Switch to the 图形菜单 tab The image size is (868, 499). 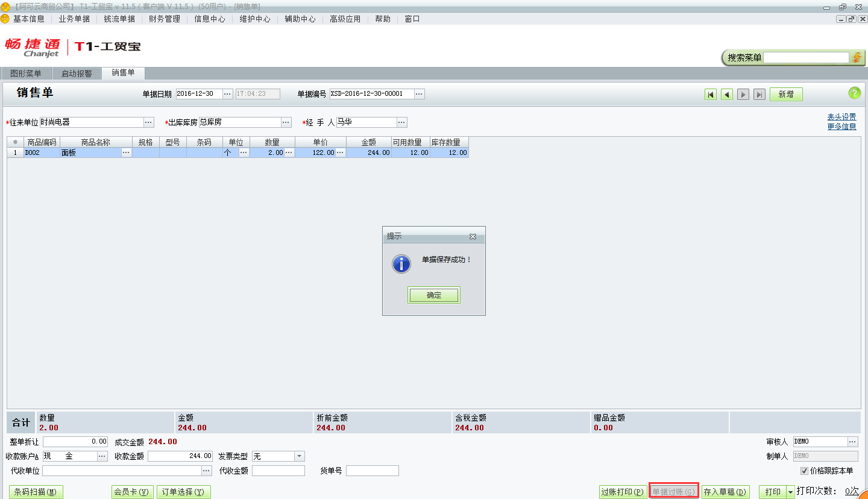(x=25, y=73)
